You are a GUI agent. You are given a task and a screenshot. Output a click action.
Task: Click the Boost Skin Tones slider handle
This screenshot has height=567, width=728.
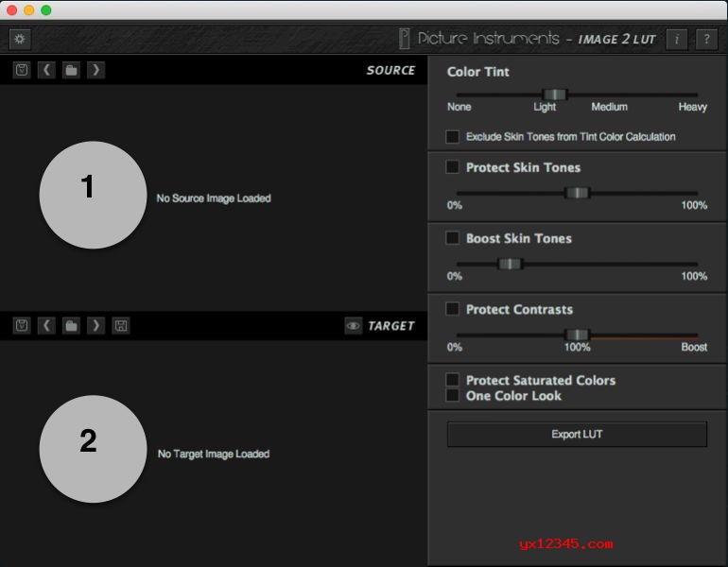pos(510,264)
